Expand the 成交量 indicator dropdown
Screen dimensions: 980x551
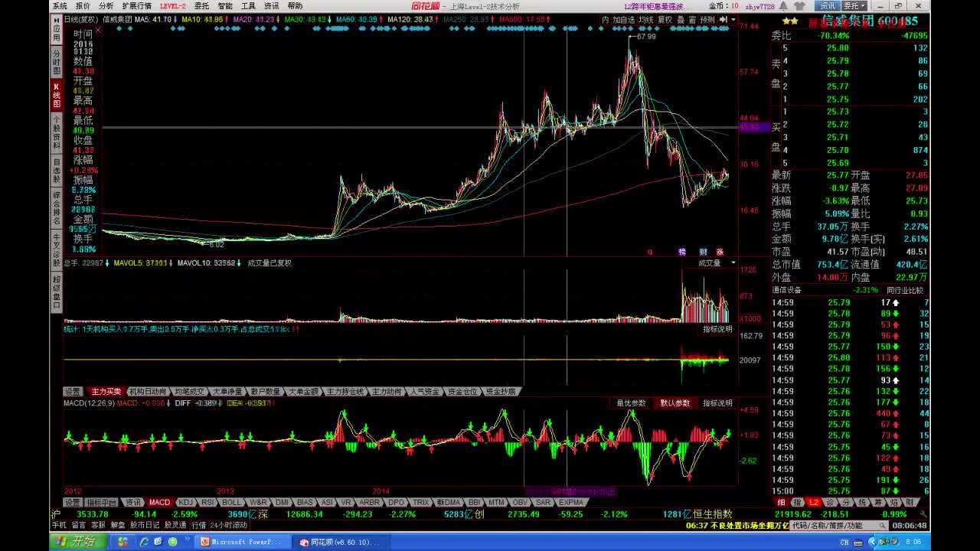[733, 262]
